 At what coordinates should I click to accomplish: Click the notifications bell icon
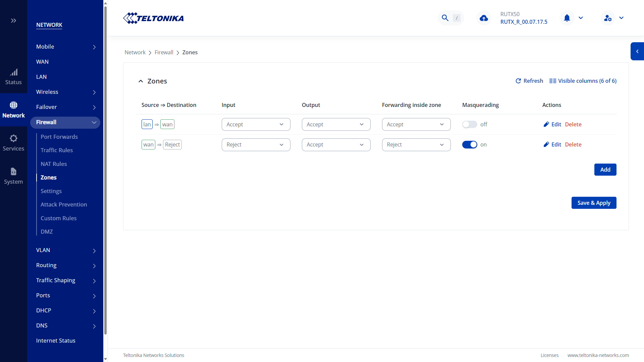pyautogui.click(x=567, y=18)
